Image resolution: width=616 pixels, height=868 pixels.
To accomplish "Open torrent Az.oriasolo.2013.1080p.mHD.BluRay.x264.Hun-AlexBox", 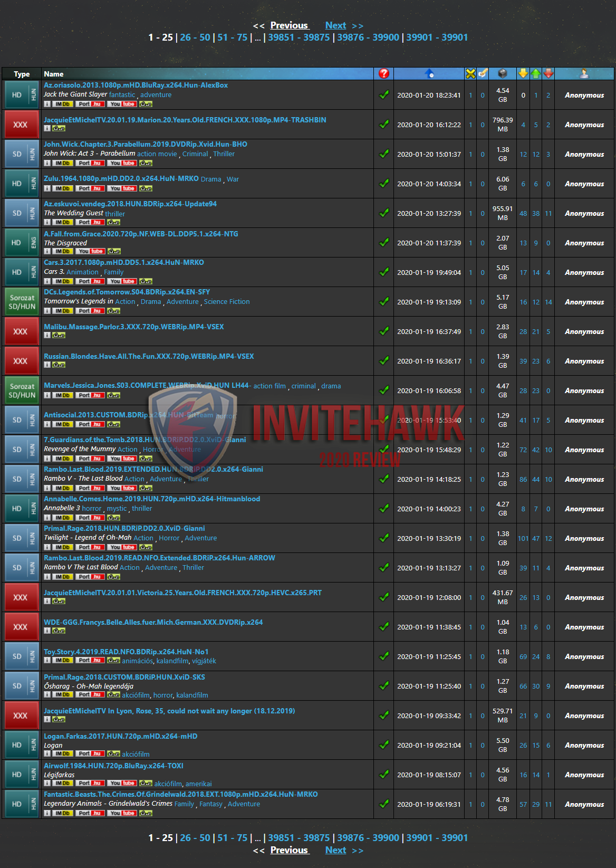I will 136,85.
